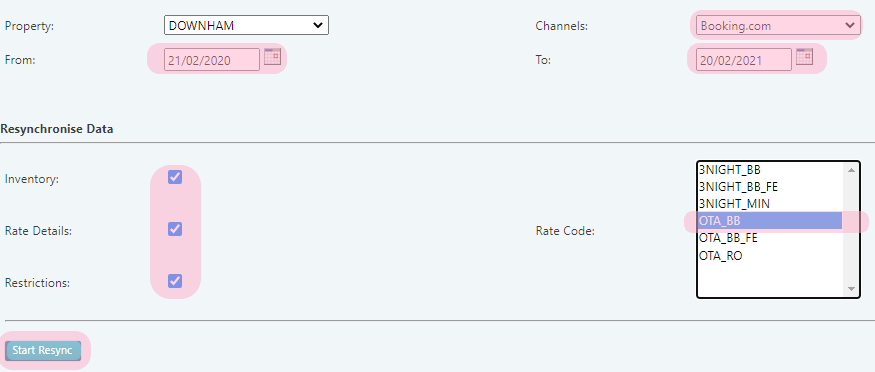The width and height of the screenshot is (875, 372).
Task: Click the empty area below OTA_RO in list
Action: point(770,280)
